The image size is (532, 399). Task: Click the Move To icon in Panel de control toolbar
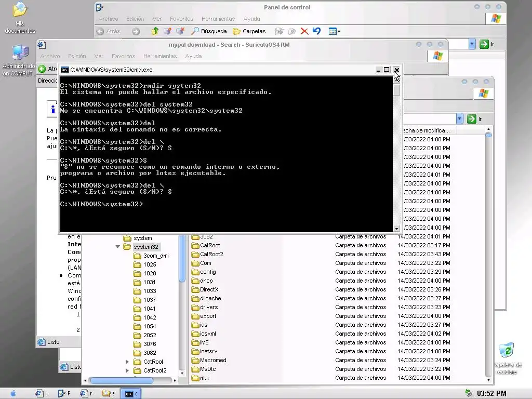(279, 31)
